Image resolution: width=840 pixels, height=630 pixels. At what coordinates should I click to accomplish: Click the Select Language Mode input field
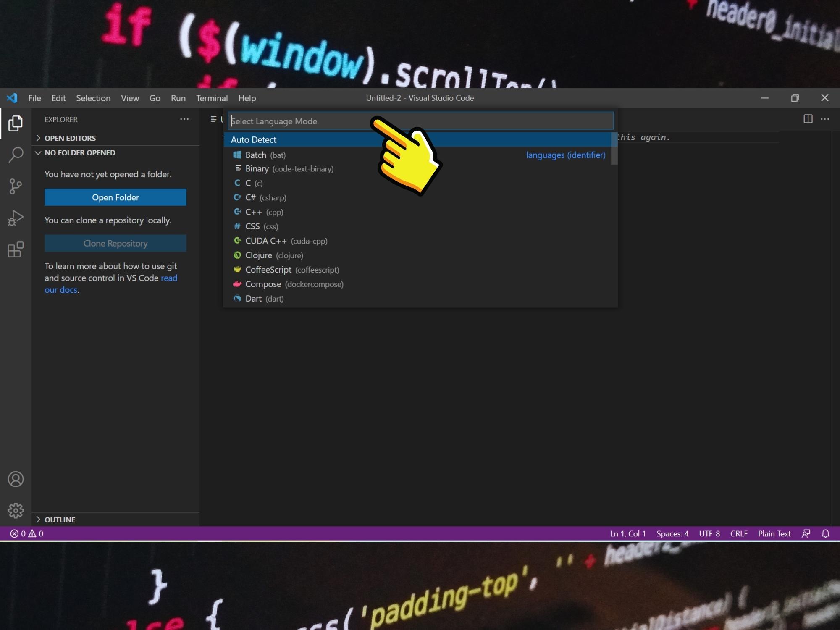click(x=421, y=121)
